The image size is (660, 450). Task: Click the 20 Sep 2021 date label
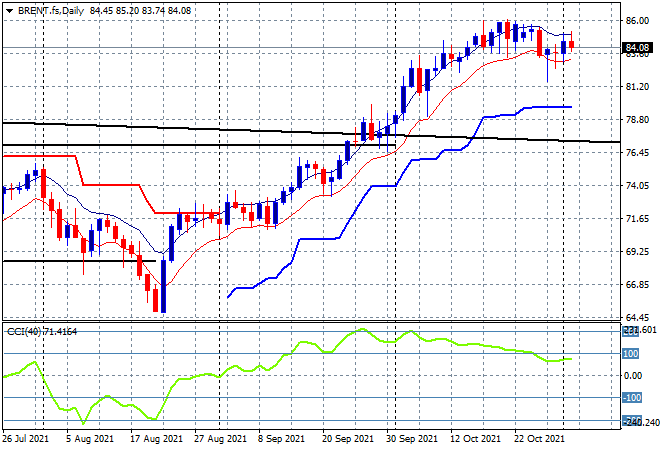(x=348, y=439)
